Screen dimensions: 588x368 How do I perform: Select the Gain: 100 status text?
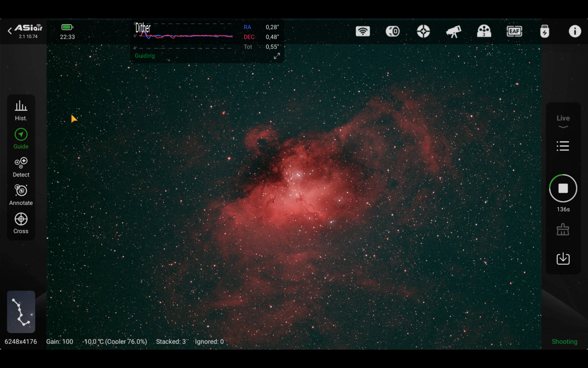coord(60,342)
